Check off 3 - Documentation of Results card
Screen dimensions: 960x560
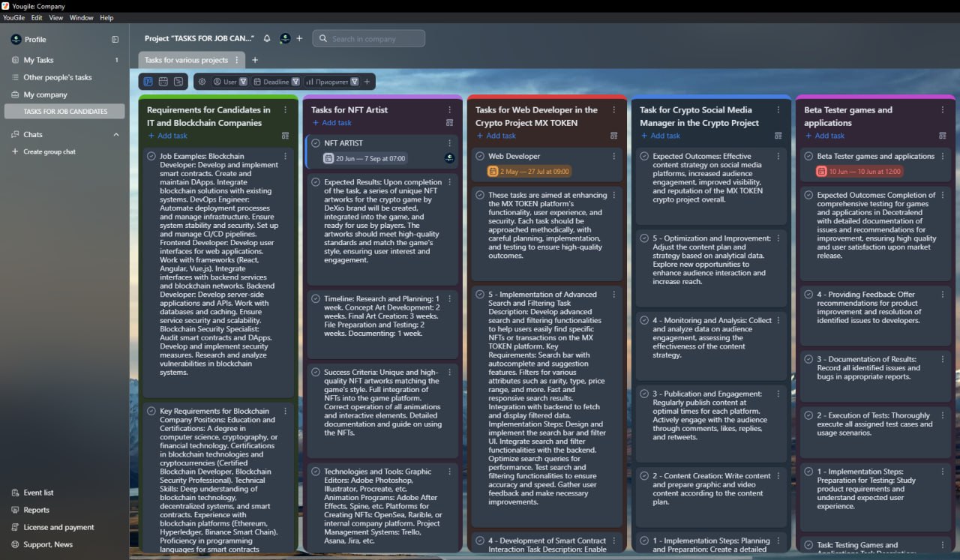pos(808,359)
